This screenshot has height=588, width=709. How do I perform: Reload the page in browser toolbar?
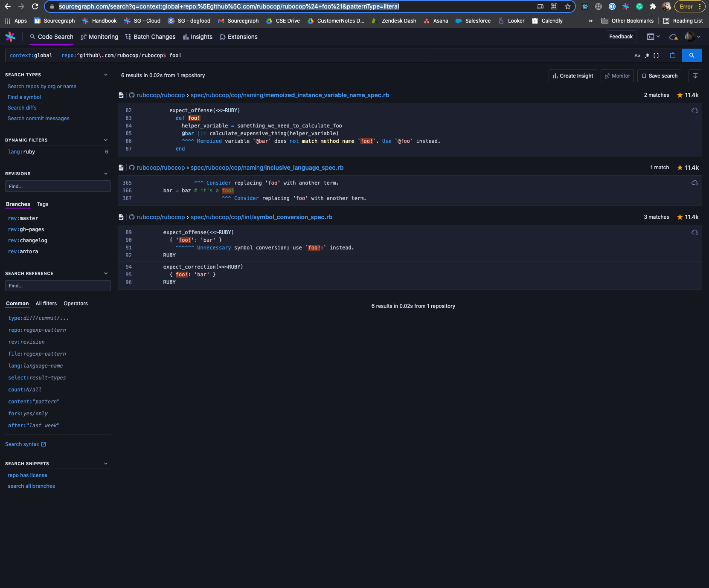(x=35, y=6)
